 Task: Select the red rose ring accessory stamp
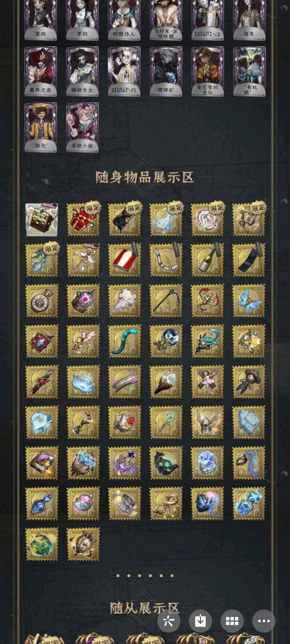coord(125,422)
